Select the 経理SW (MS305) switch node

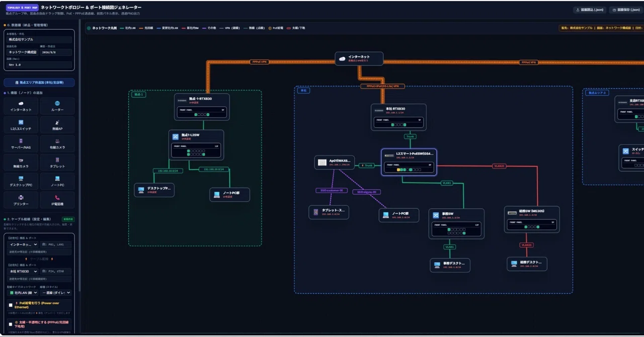point(532,219)
